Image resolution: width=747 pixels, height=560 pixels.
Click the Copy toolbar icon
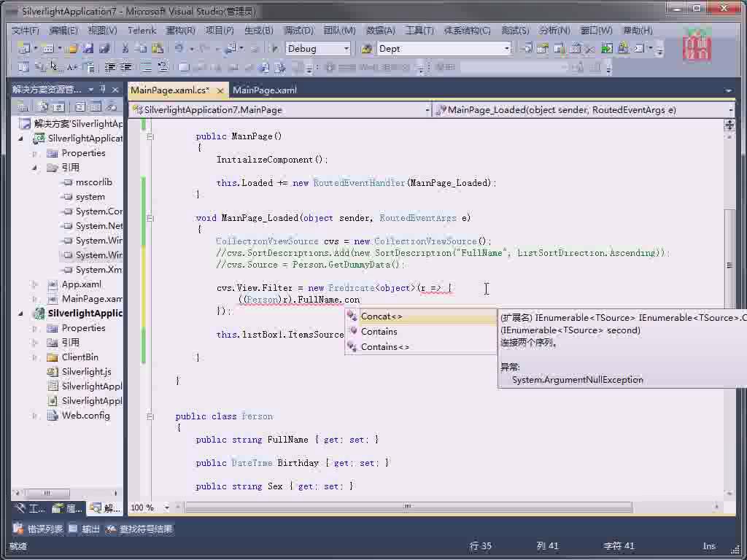[141, 48]
